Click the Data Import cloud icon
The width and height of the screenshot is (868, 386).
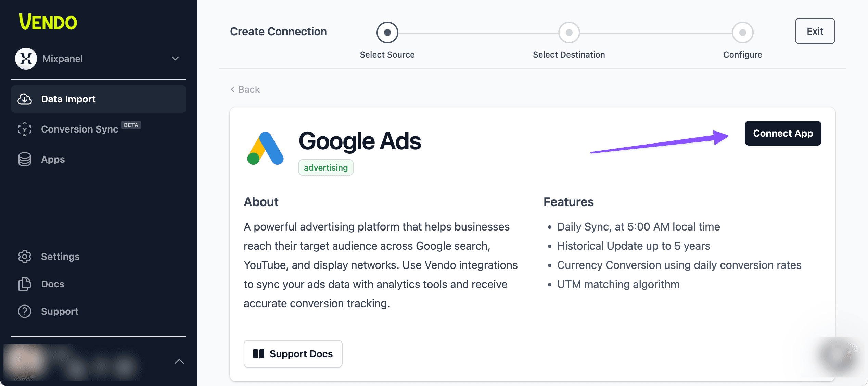(x=25, y=99)
